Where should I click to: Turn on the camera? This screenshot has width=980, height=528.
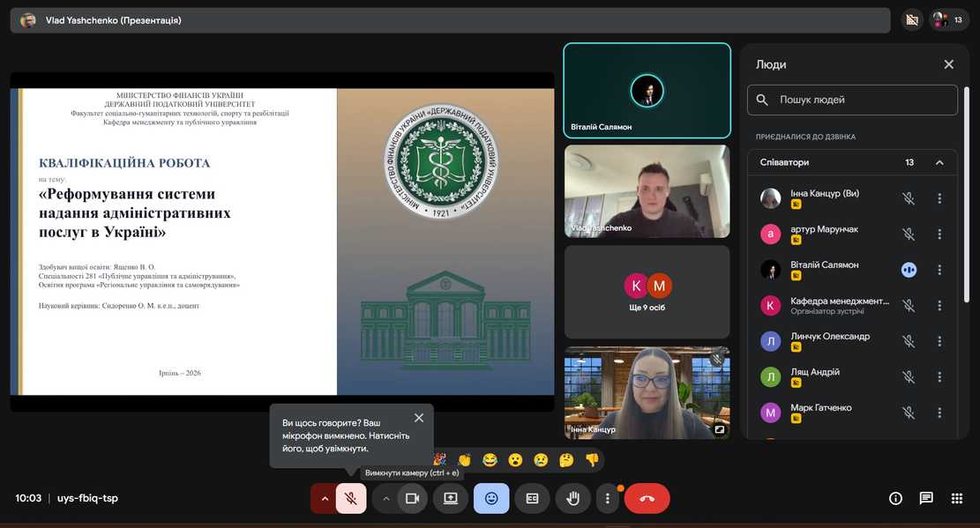point(411,498)
